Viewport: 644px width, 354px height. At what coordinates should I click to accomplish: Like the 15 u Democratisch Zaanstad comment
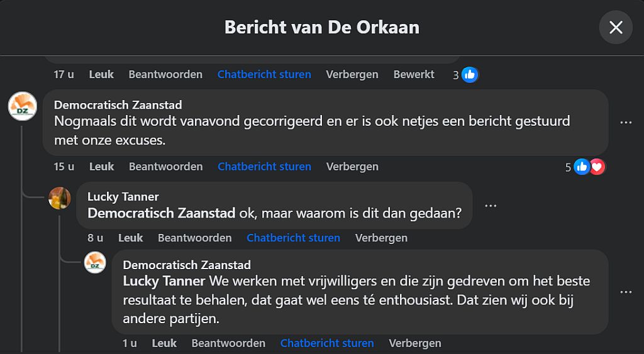[x=101, y=167]
